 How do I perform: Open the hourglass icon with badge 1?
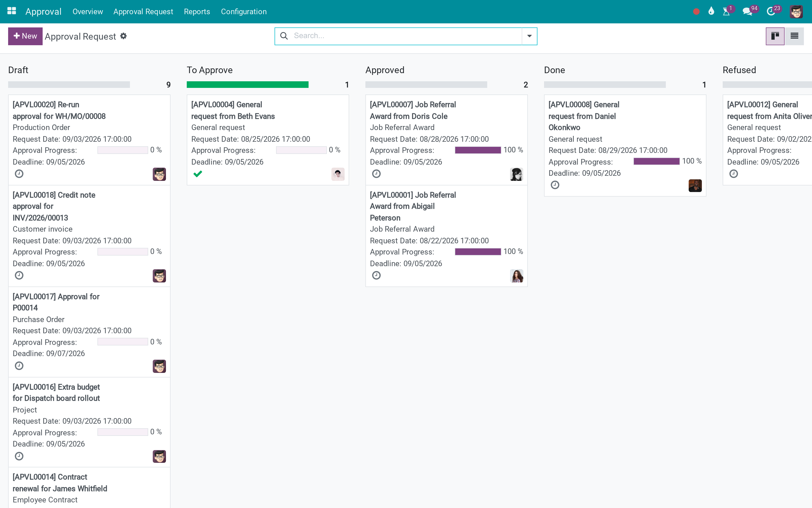726,11
